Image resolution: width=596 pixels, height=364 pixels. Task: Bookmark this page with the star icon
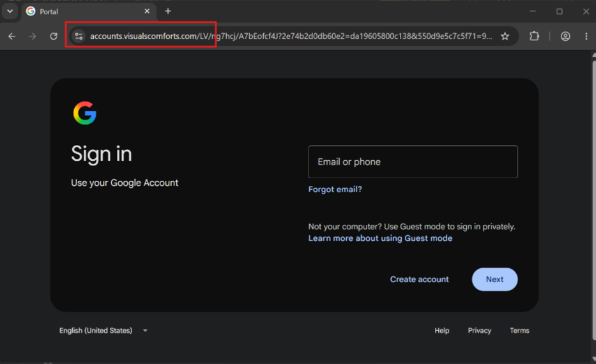click(505, 36)
